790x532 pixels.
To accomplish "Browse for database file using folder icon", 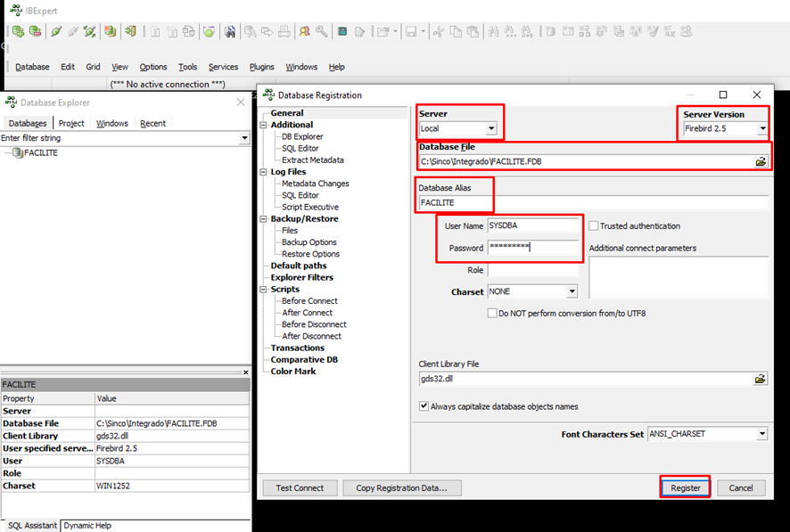I will [x=760, y=162].
